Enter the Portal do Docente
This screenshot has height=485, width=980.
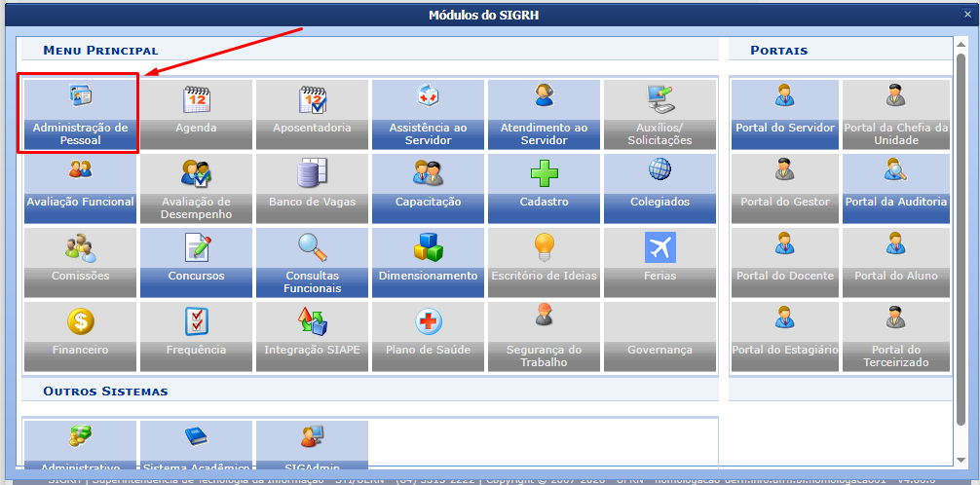(784, 261)
